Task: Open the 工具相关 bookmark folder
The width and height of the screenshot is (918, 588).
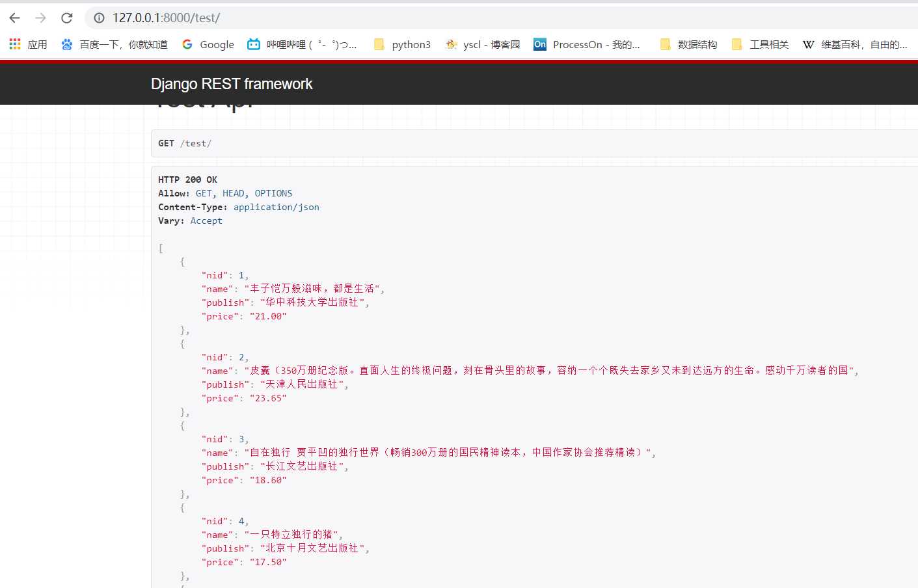Action: tap(760, 44)
